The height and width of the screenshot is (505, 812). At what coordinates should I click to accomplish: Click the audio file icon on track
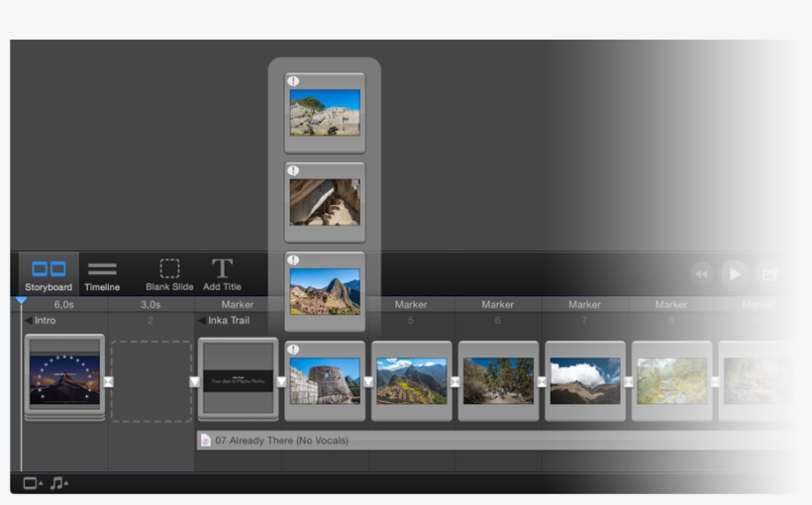click(206, 441)
